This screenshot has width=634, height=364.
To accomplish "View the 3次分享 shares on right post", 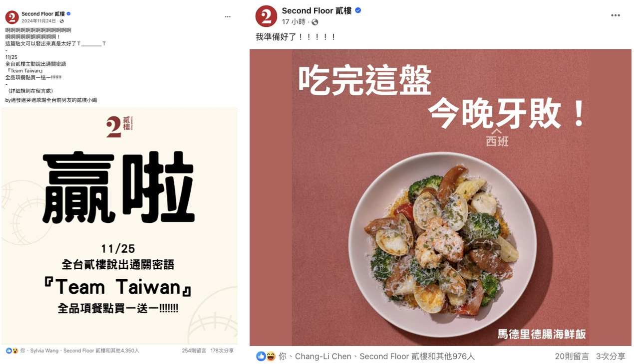I will coord(611,356).
